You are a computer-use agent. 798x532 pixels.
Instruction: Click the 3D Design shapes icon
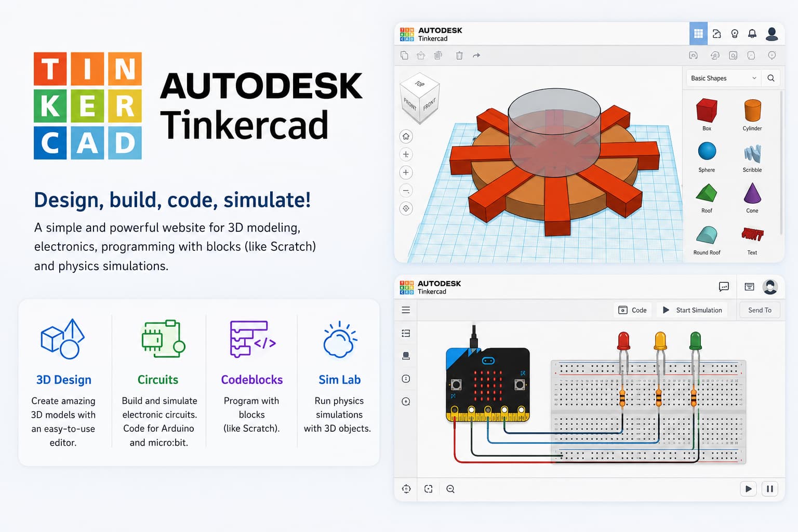pos(63,339)
